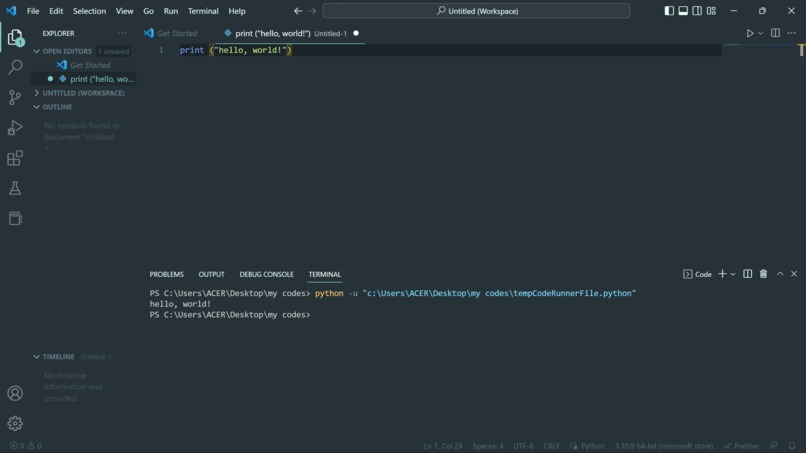Maximize panel size with up chevron

coord(780,274)
